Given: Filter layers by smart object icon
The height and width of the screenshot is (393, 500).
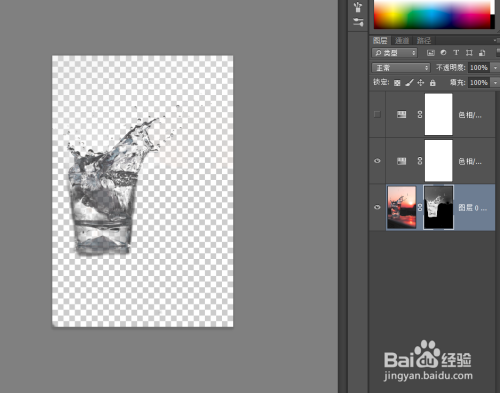Looking at the screenshot, I should point(482,53).
